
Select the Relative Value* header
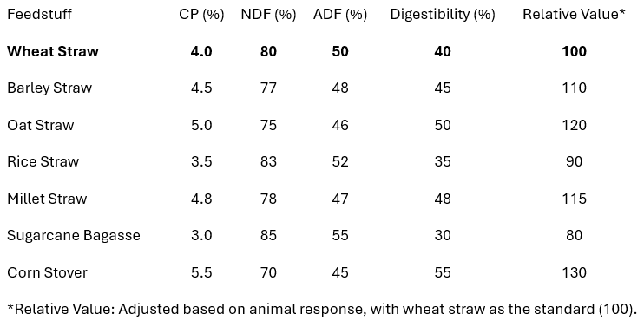pos(574,15)
